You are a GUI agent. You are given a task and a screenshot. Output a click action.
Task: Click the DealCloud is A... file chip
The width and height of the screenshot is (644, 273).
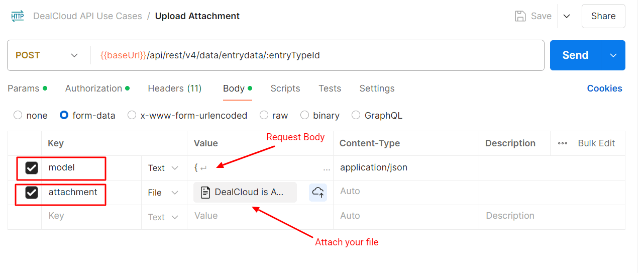(245, 192)
